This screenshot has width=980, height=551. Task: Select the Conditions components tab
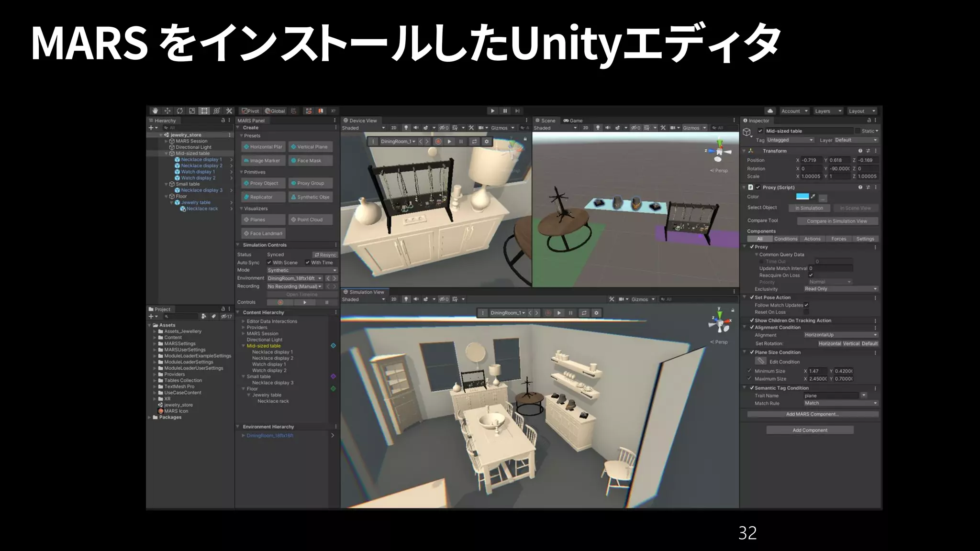click(785, 239)
